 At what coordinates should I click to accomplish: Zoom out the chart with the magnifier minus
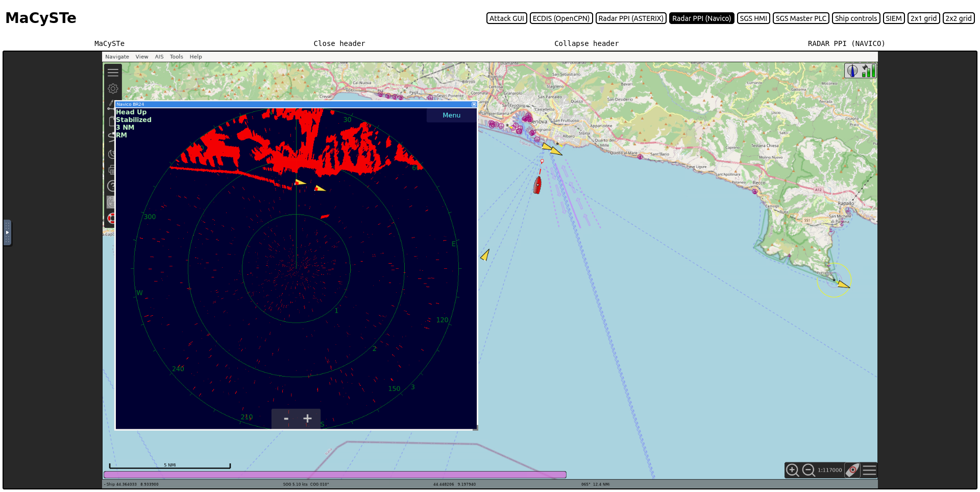click(x=808, y=470)
